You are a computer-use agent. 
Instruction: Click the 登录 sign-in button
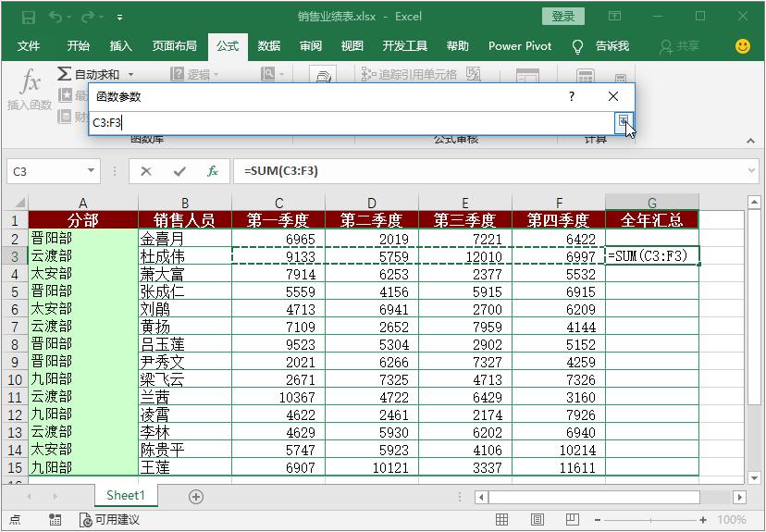tap(563, 17)
